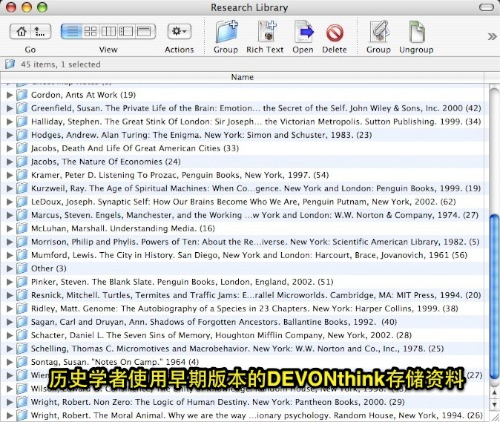
Task: Expand Hodges, Alan Turing: The Enigma
Action: tap(10, 135)
